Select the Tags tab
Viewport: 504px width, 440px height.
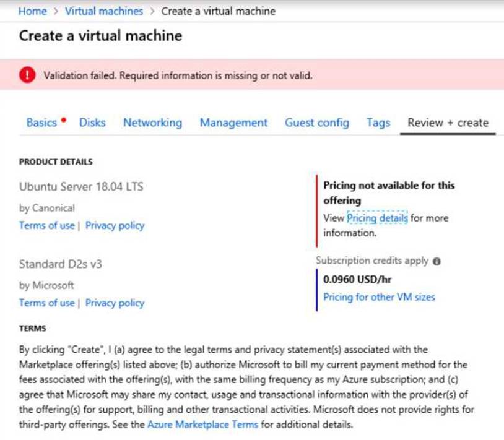click(x=379, y=123)
